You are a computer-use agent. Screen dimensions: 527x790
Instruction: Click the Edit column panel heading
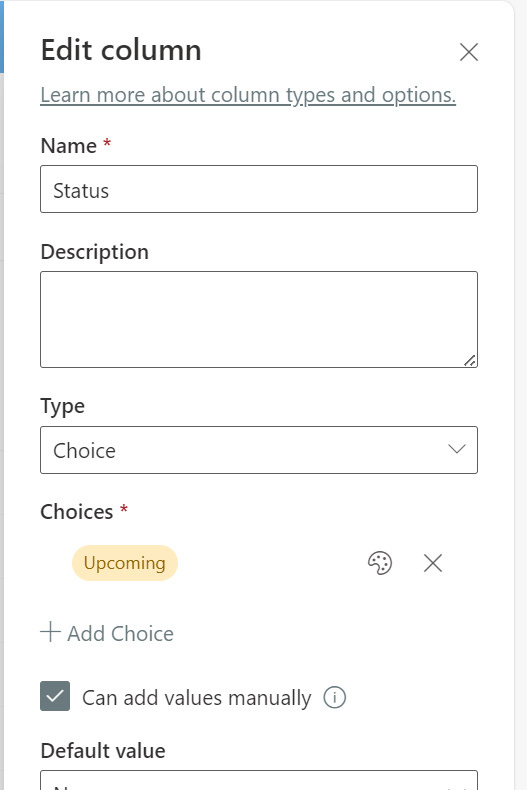121,50
